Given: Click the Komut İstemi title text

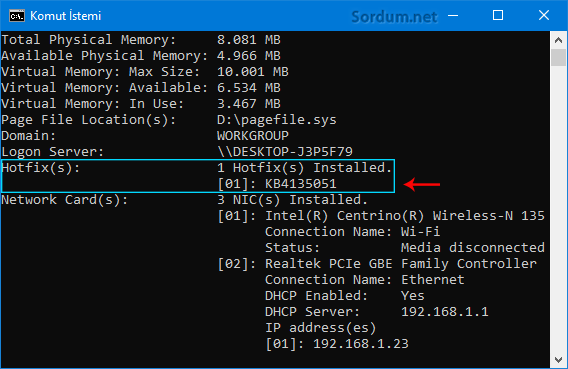Looking at the screenshot, I should [66, 16].
